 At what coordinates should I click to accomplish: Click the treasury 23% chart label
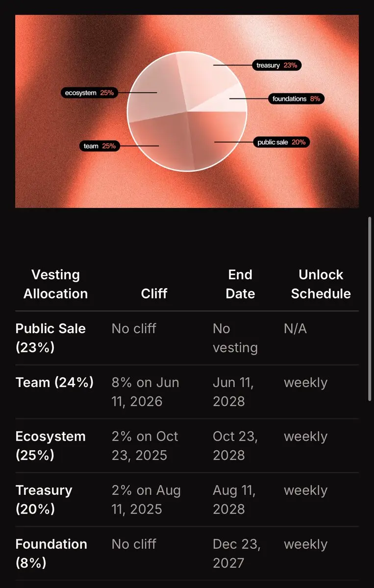[x=276, y=65]
